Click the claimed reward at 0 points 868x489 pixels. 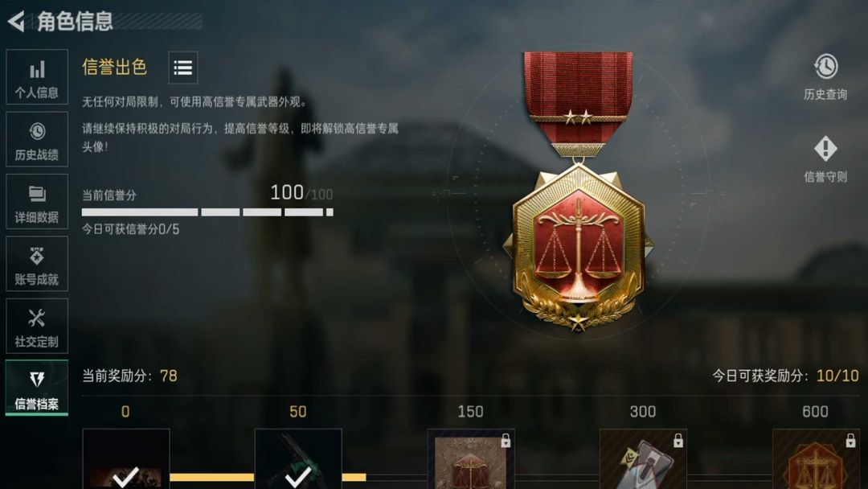coord(126,458)
